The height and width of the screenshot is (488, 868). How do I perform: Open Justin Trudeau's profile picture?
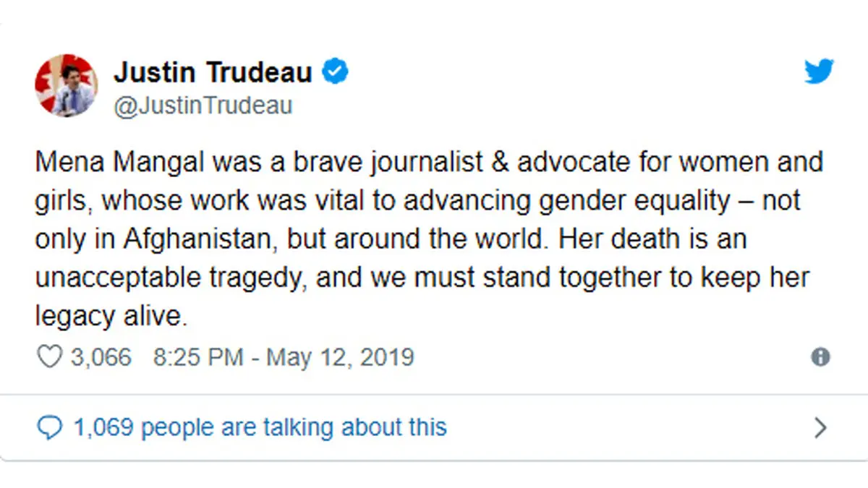click(66, 85)
